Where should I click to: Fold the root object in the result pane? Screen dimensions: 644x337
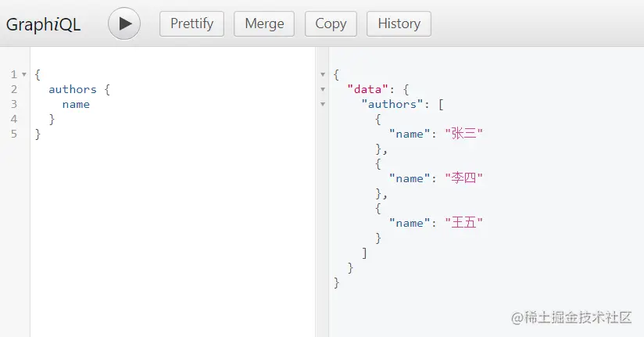coord(323,74)
